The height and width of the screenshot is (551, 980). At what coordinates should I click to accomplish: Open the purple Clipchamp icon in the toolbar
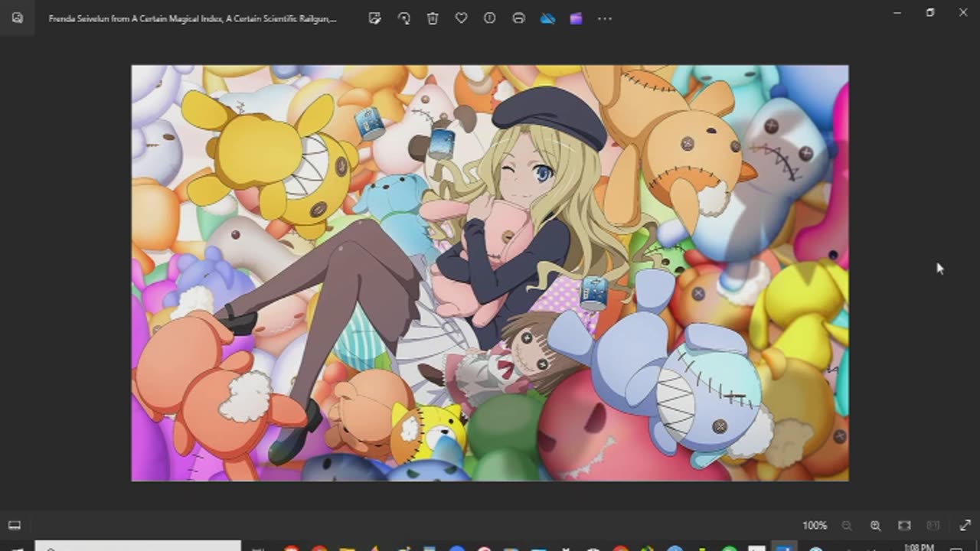[576, 18]
